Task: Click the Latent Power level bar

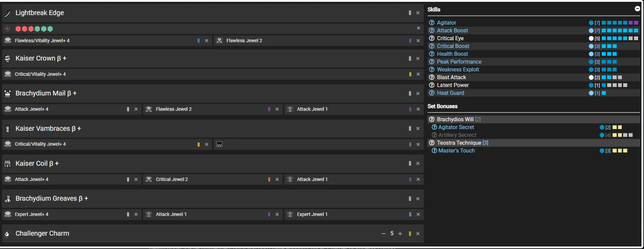Action: 614,85
